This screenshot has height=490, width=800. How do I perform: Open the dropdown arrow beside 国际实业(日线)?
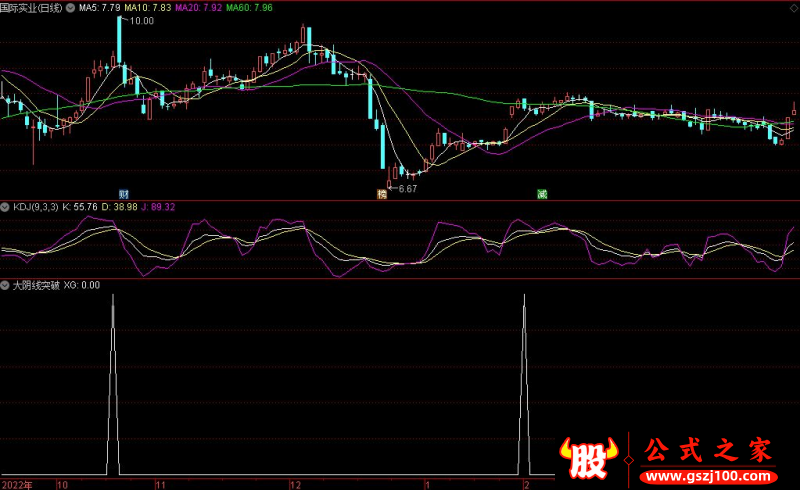pyautogui.click(x=68, y=7)
